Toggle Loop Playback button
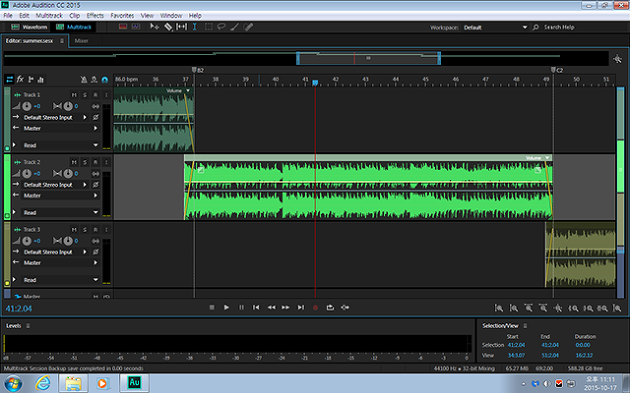630x393 pixels. [330, 307]
